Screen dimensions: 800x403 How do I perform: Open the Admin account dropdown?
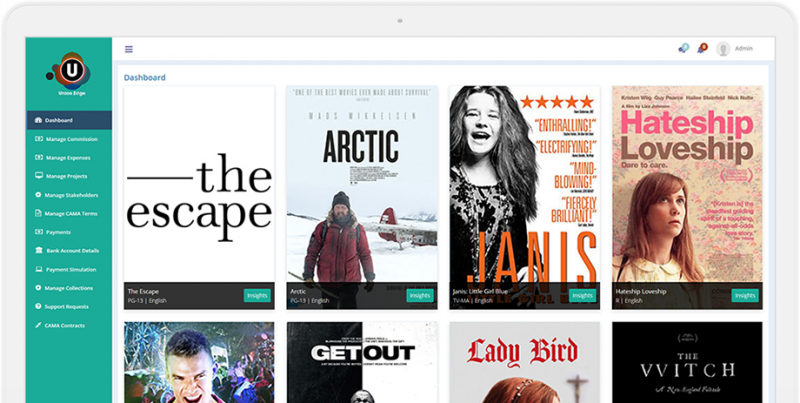pyautogui.click(x=743, y=48)
